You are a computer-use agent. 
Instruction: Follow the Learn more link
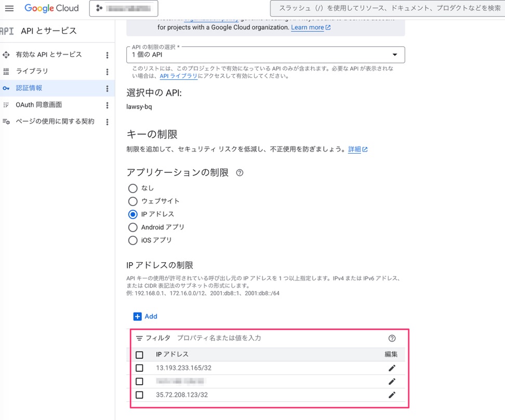[311, 28]
